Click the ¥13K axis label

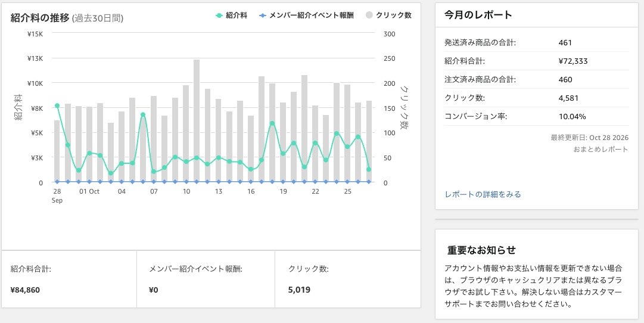(35, 58)
